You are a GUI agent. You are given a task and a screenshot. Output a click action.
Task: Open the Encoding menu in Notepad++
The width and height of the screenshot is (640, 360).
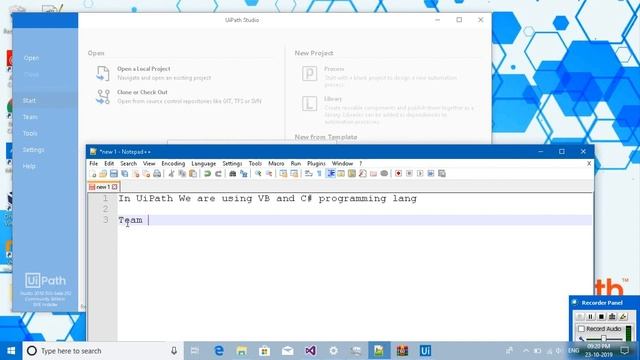[173, 163]
